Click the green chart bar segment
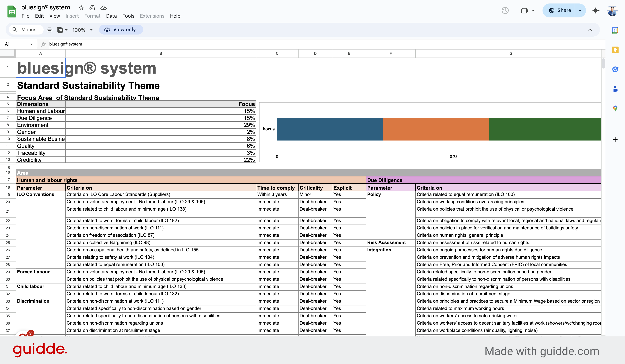The image size is (625, 364). coord(545,129)
